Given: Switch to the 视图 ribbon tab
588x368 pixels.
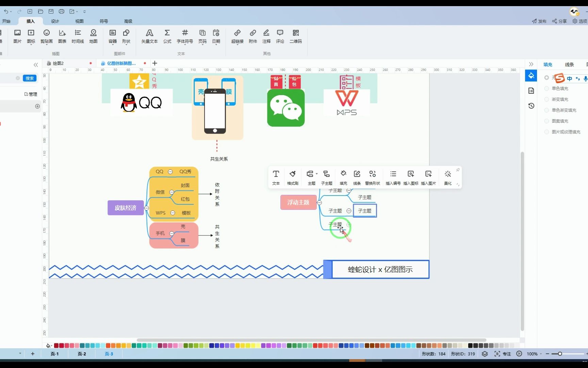Looking at the screenshot, I should tap(79, 21).
